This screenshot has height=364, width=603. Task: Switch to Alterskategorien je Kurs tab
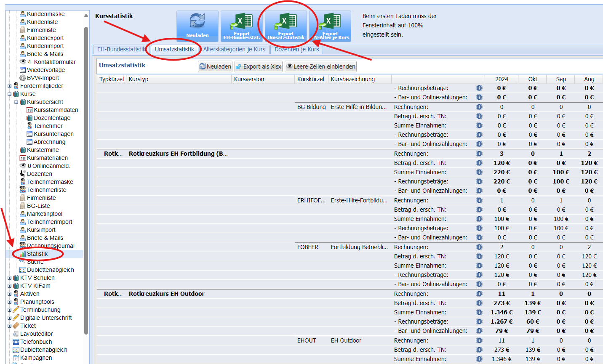coord(234,49)
